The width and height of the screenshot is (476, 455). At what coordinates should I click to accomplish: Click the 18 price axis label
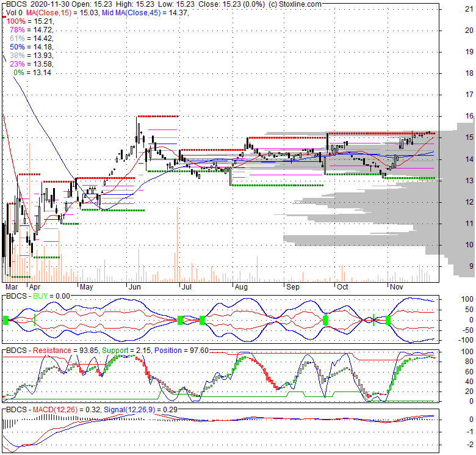pyautogui.click(x=469, y=73)
